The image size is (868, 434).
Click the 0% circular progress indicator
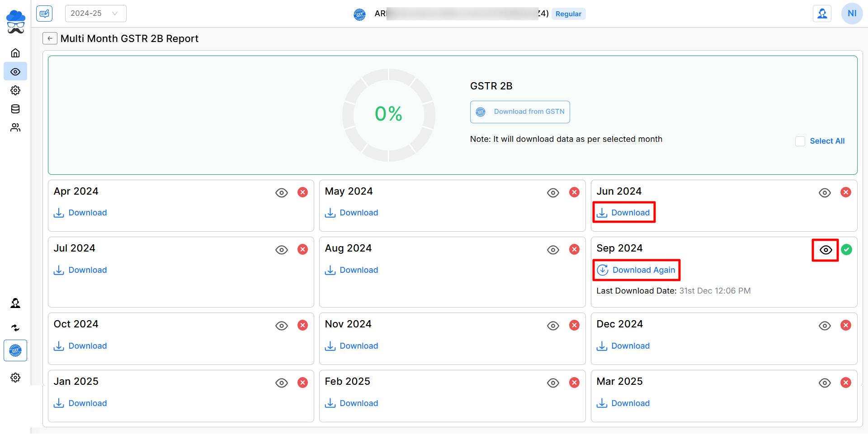coord(388,114)
